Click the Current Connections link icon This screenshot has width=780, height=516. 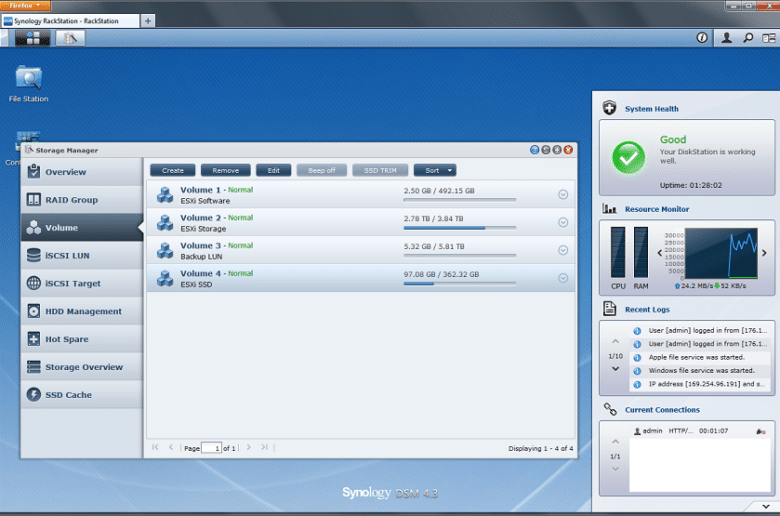coord(610,409)
